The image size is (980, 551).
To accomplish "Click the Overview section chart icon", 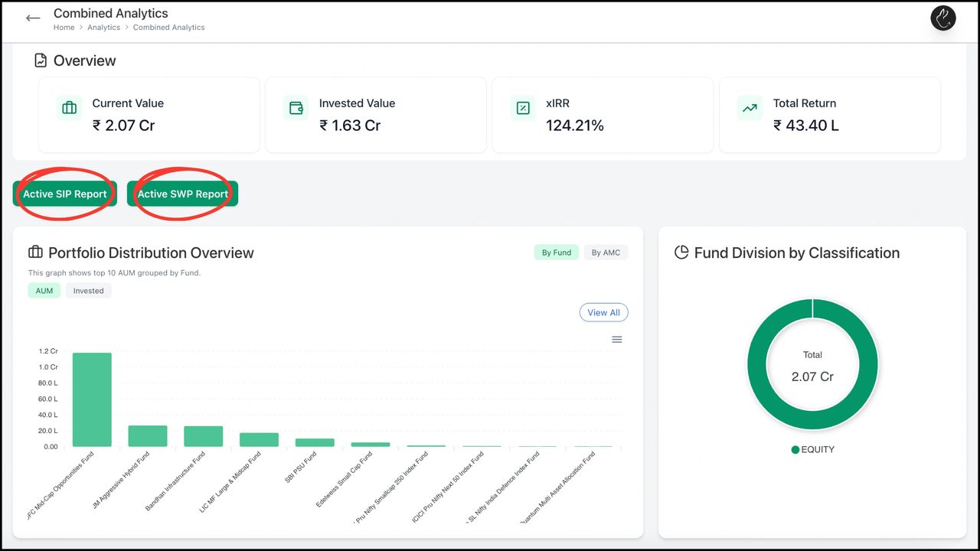I will 40,60.
